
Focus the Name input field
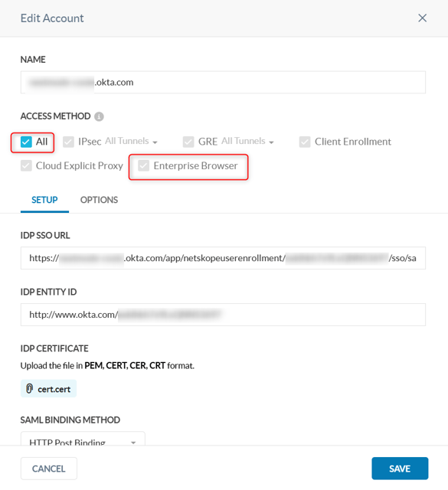223,83
